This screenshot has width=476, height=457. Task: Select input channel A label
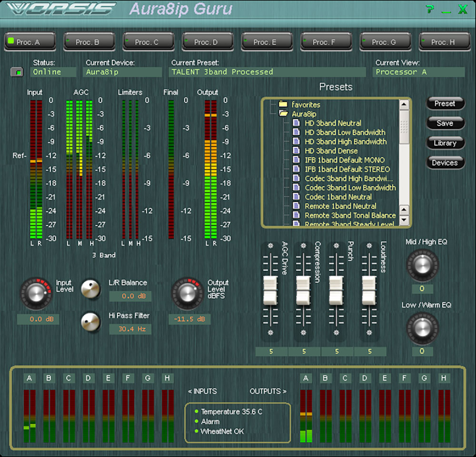click(30, 378)
